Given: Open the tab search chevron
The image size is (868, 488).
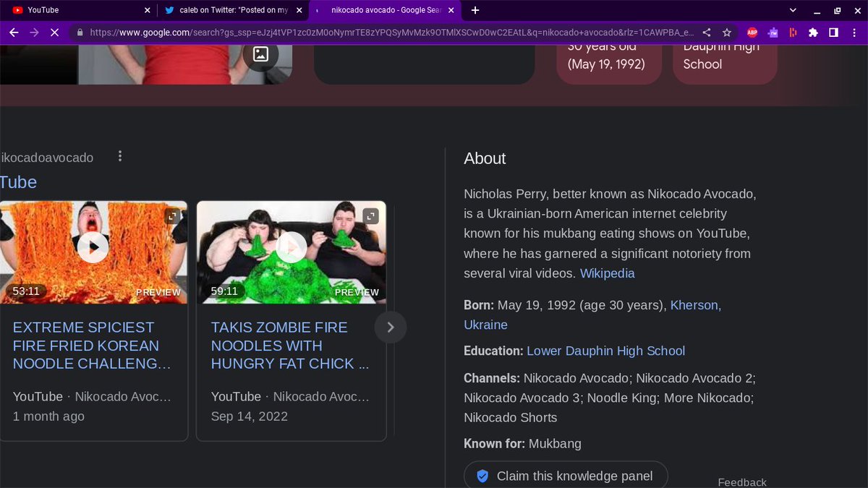Looking at the screenshot, I should coord(793,10).
